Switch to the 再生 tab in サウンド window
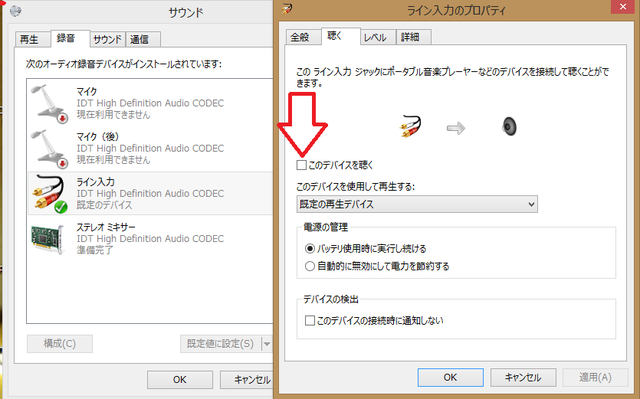This screenshot has width=640, height=399. click(x=32, y=39)
